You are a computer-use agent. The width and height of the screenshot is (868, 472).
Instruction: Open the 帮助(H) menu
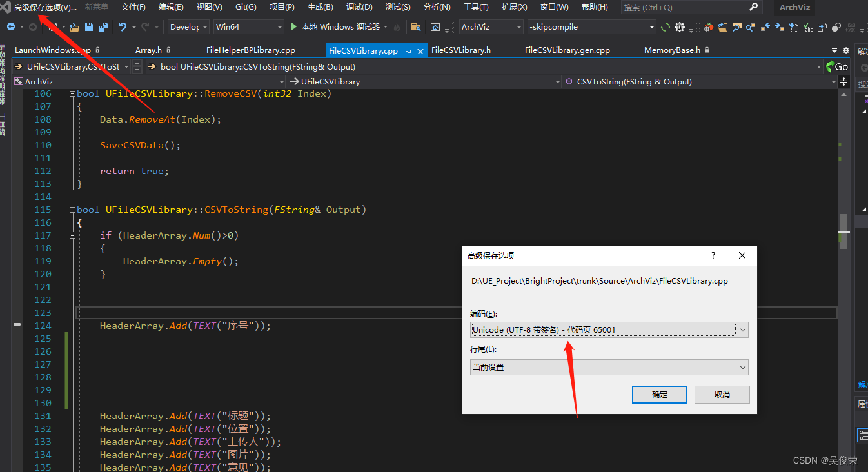click(595, 7)
